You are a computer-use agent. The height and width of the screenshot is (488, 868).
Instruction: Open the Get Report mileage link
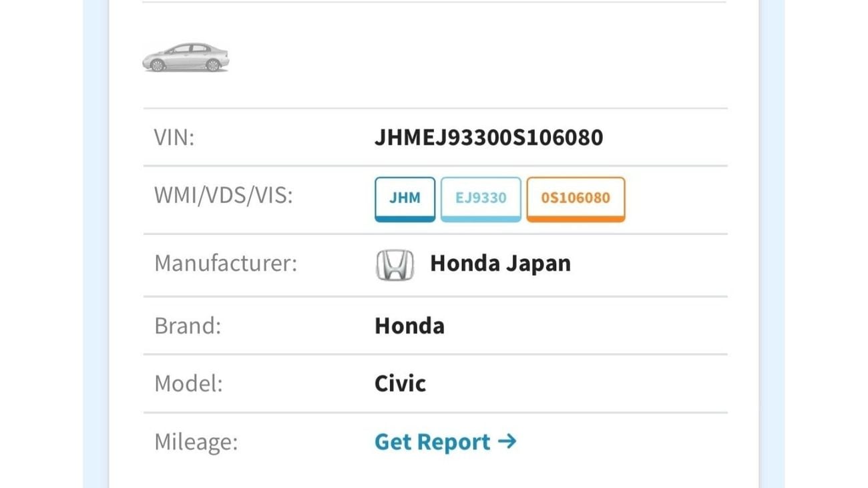pos(445,442)
